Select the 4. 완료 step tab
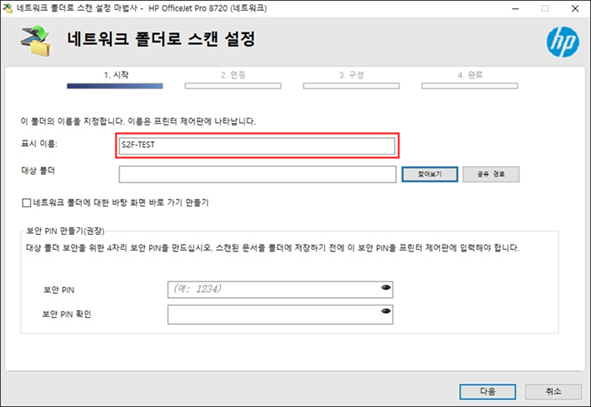 click(470, 75)
